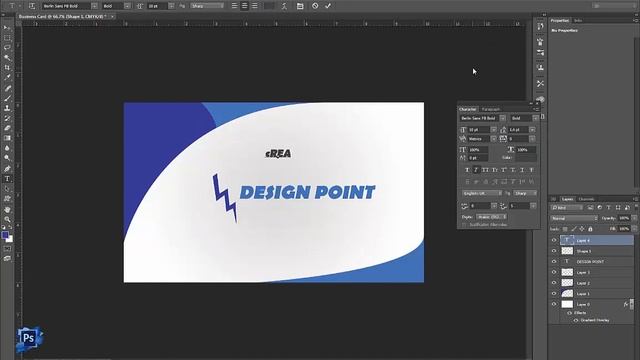Open the warped text options icon
This screenshot has width=640, height=360.
click(284, 6)
